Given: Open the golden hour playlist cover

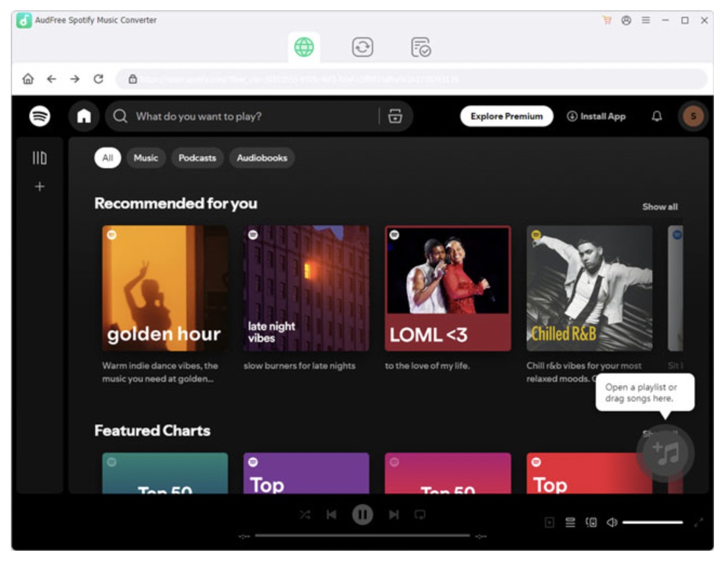Looking at the screenshot, I should click(x=165, y=289).
